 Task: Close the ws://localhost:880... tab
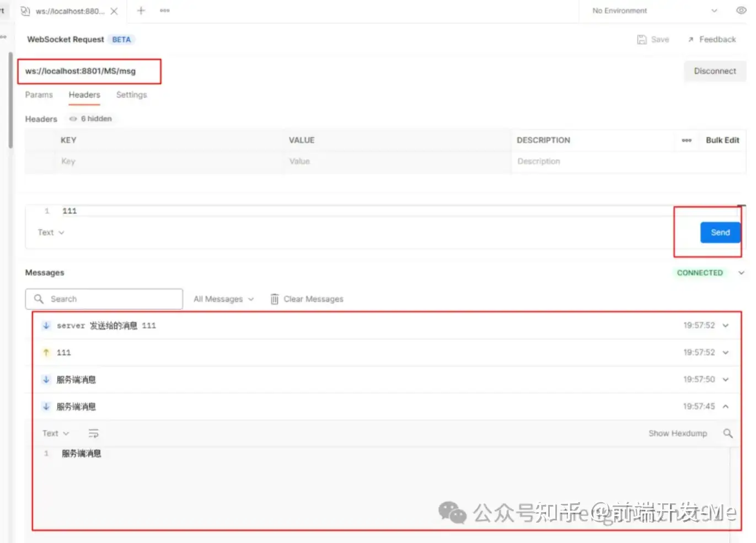pos(114,11)
